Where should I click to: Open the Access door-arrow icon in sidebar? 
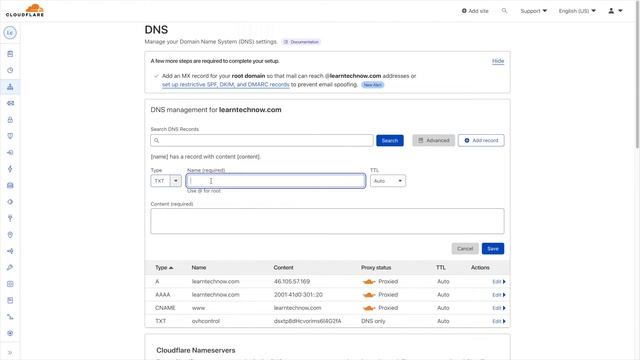coord(10,152)
